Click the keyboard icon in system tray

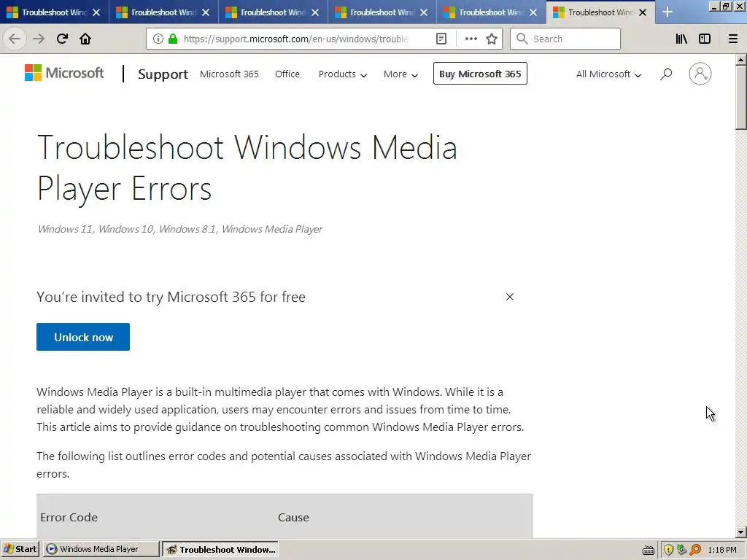pos(649,550)
